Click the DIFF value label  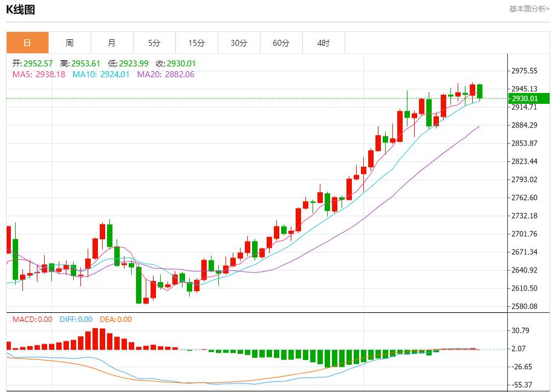pos(76,320)
